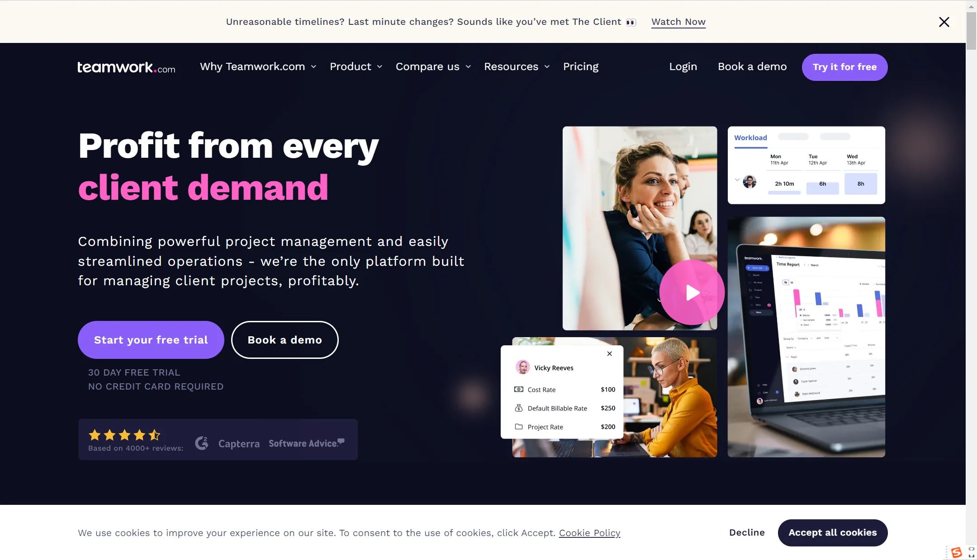Image resolution: width=977 pixels, height=560 pixels.
Task: Expand the Why Teamwork.com dropdown
Action: (x=258, y=66)
